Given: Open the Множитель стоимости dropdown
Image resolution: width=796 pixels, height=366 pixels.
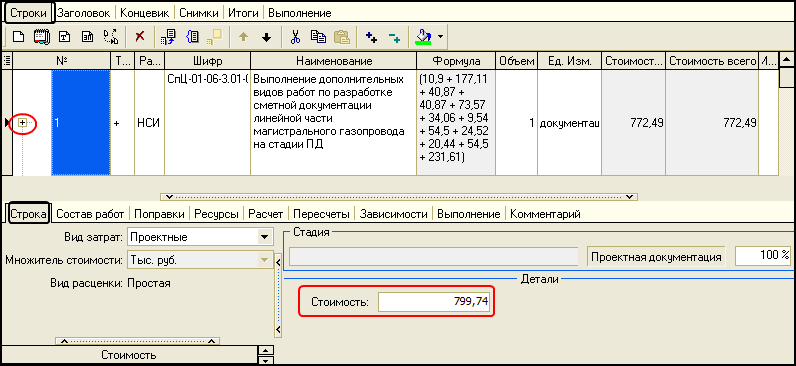Looking at the screenshot, I should click(x=263, y=260).
